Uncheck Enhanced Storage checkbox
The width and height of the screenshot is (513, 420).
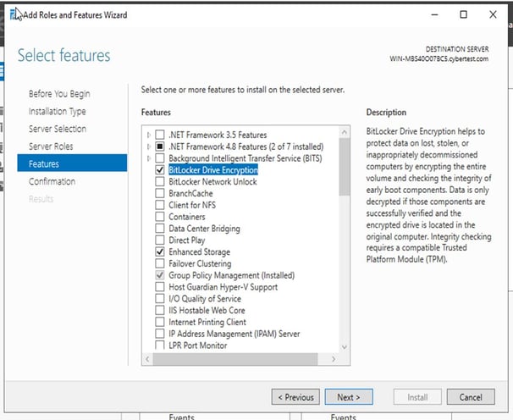[160, 251]
